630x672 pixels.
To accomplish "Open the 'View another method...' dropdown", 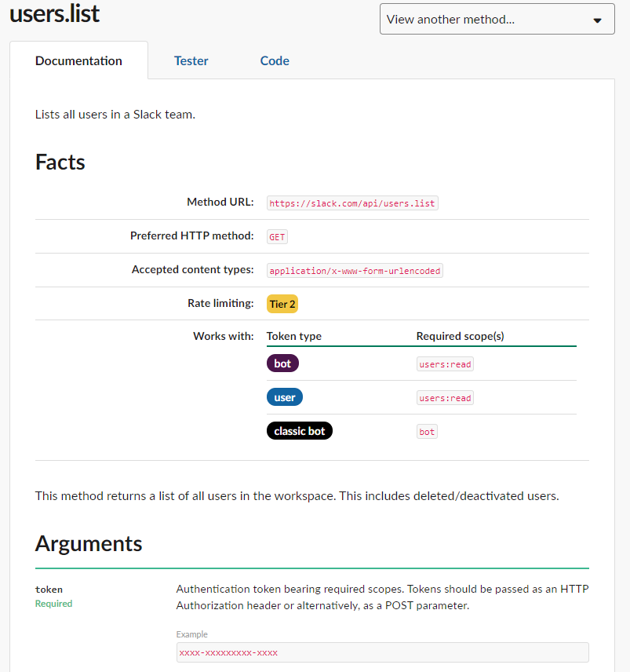I will (x=497, y=20).
